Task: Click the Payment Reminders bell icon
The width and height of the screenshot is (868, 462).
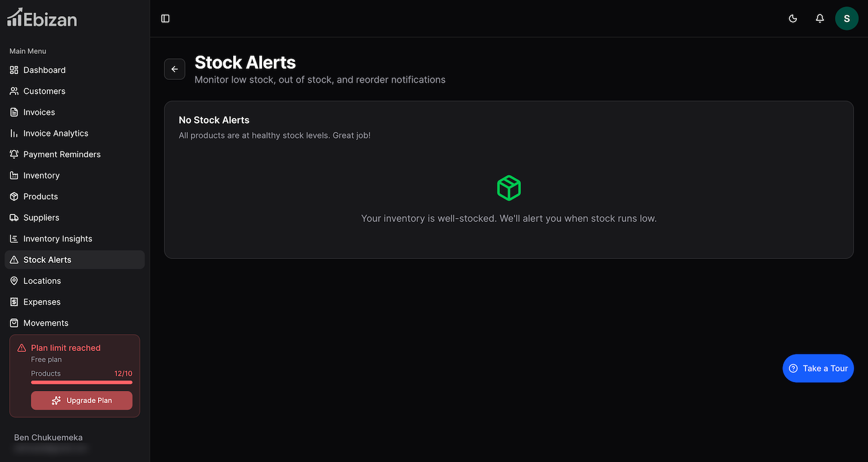Action: 14,154
